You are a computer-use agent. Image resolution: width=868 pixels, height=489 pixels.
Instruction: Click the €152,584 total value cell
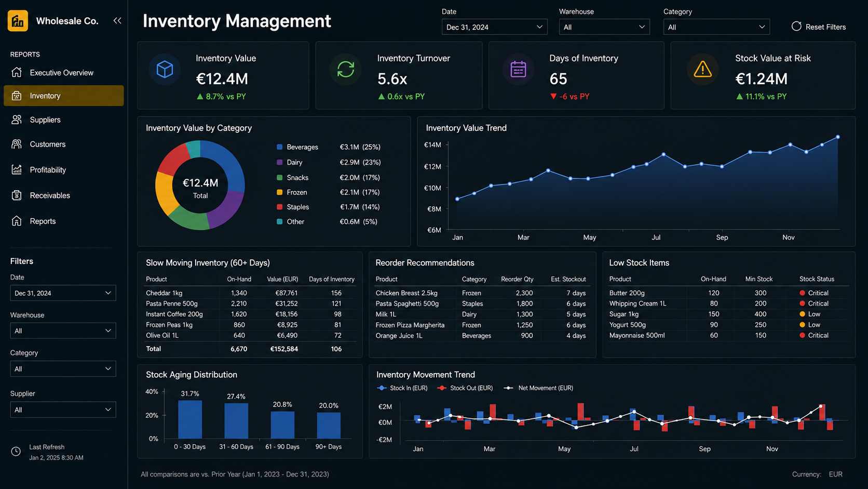point(284,349)
